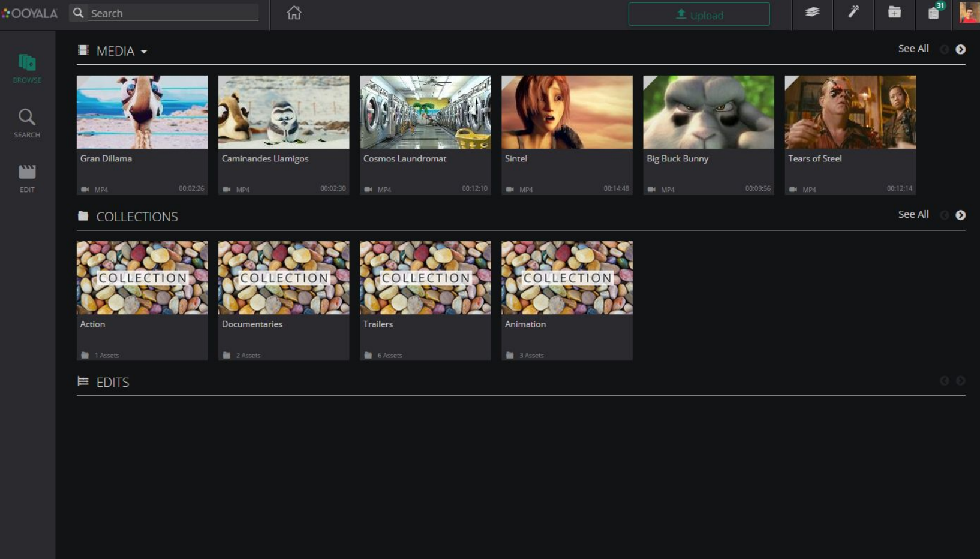Select Edit in the sidebar
This screenshot has height=559, width=980.
tap(27, 178)
